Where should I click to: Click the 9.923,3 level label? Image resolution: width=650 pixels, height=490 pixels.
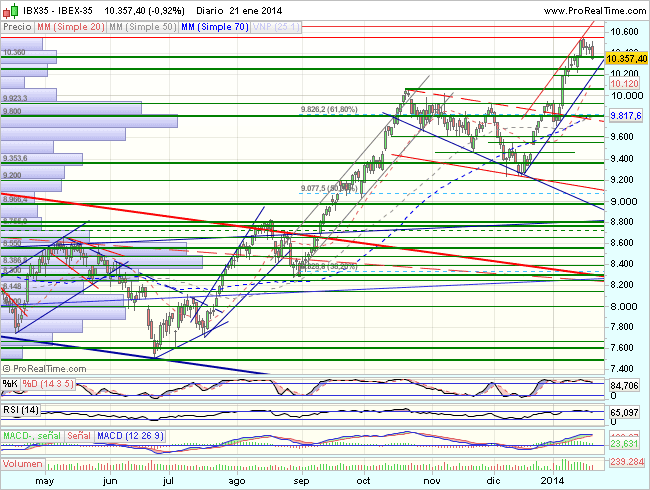coord(15,98)
